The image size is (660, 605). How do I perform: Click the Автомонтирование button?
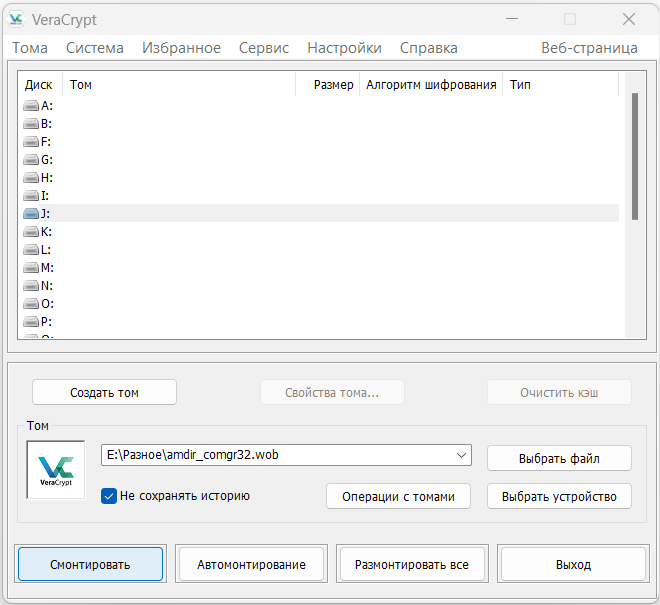point(251,564)
